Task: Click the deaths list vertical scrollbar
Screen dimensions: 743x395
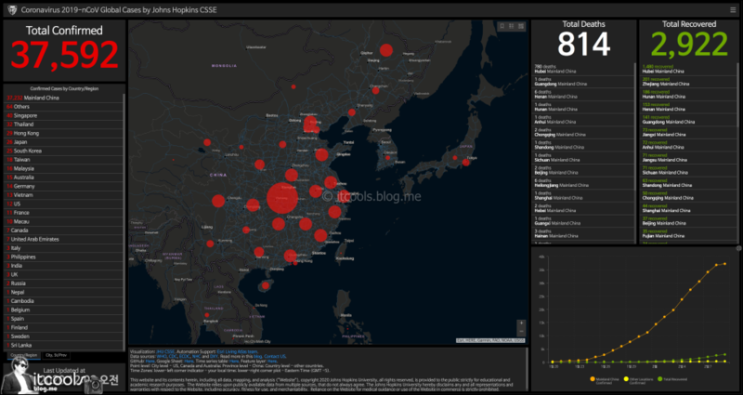Action: point(634,127)
